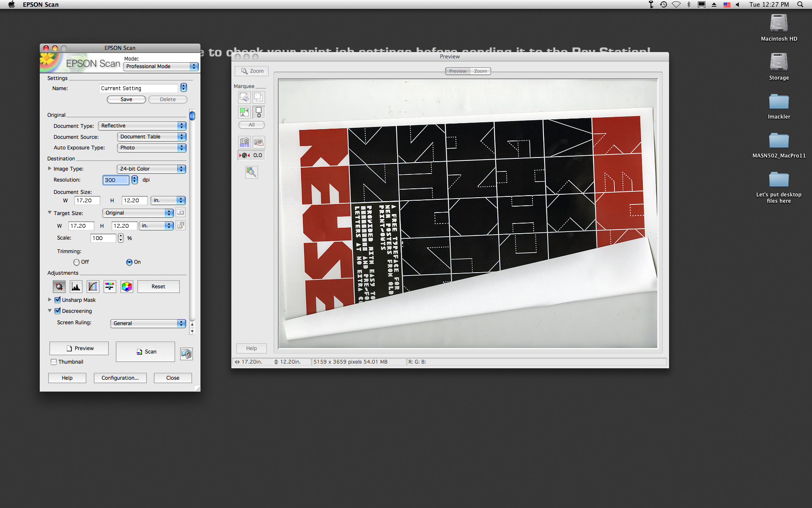Open the Tone Correction curve tool
This screenshot has width=812, height=508.
point(93,287)
